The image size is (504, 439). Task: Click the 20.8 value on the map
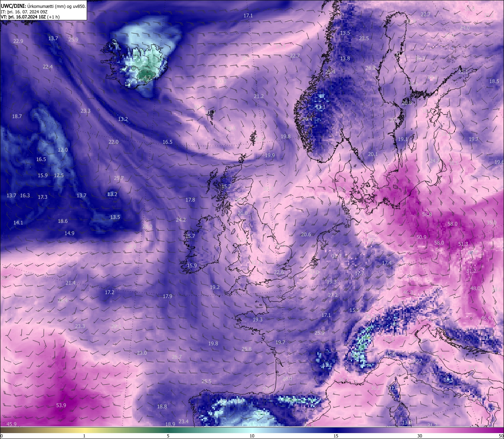(407, 103)
